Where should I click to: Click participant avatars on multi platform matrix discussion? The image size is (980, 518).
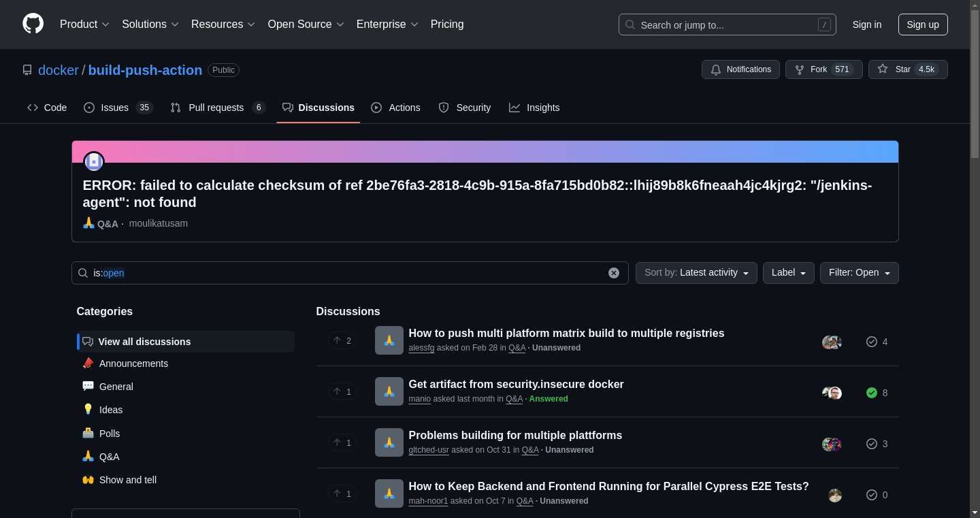[x=832, y=342]
